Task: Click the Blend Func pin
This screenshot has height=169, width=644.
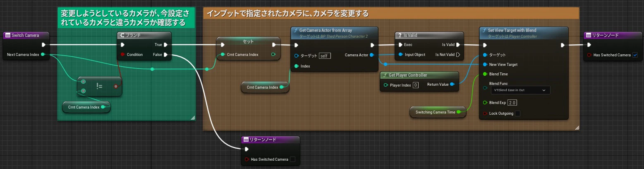Action: point(485,87)
